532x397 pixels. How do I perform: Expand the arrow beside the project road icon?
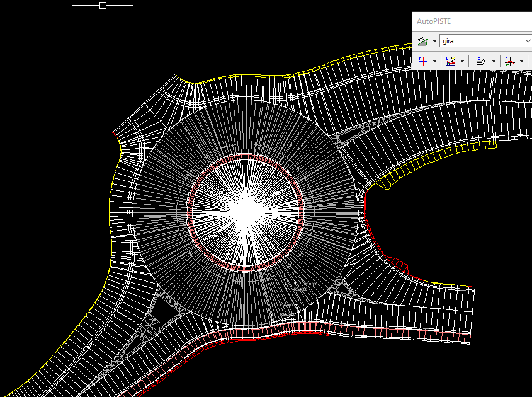click(x=434, y=41)
